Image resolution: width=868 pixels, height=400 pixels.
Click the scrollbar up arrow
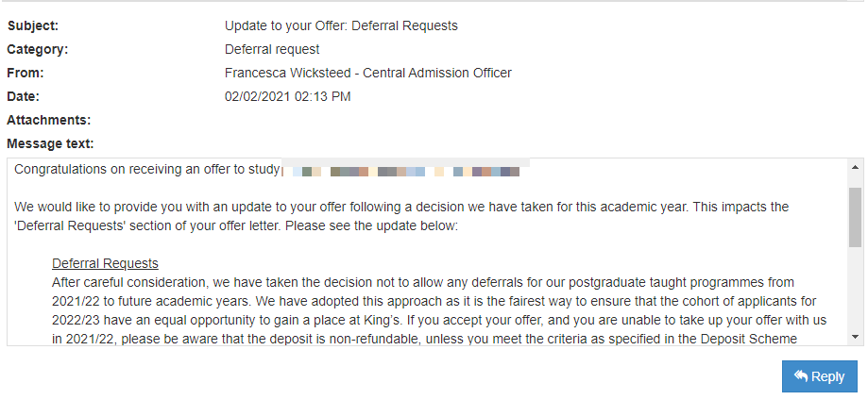click(x=856, y=166)
